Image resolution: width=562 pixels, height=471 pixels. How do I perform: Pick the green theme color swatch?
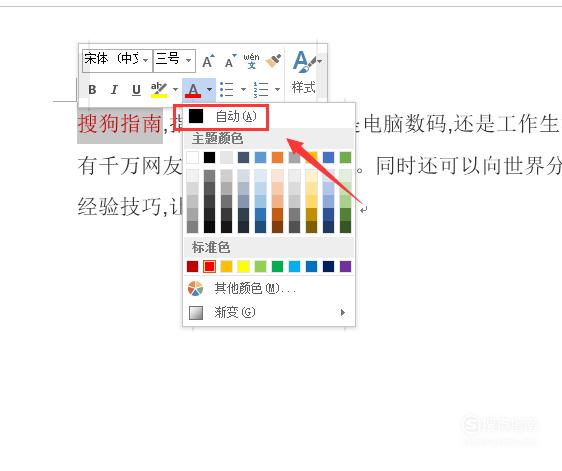[x=346, y=157]
